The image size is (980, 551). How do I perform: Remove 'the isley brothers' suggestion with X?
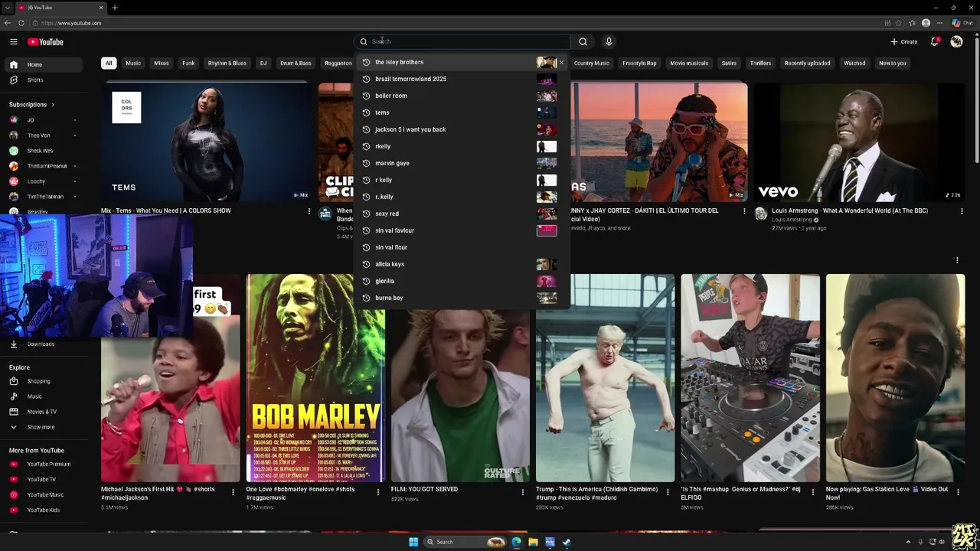tap(561, 62)
